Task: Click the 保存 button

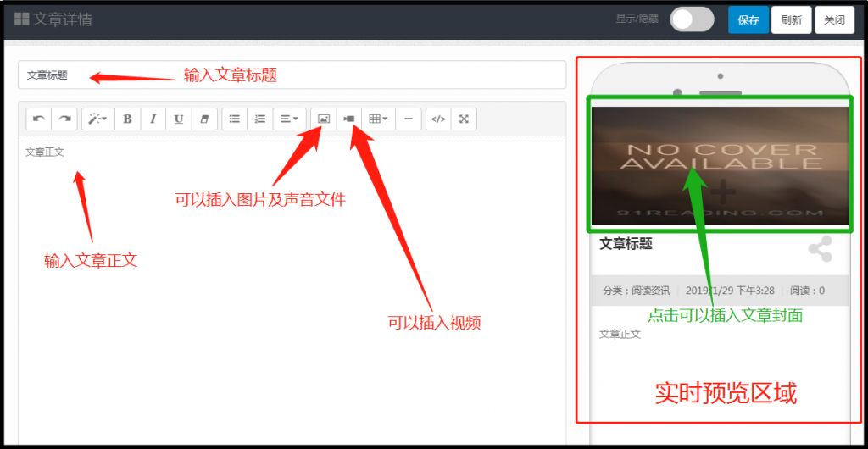Action: (748, 19)
